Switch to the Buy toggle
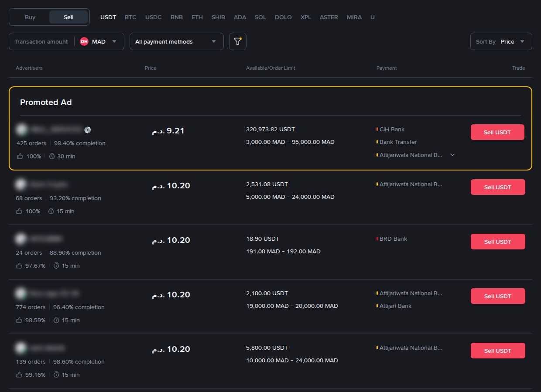 point(30,17)
